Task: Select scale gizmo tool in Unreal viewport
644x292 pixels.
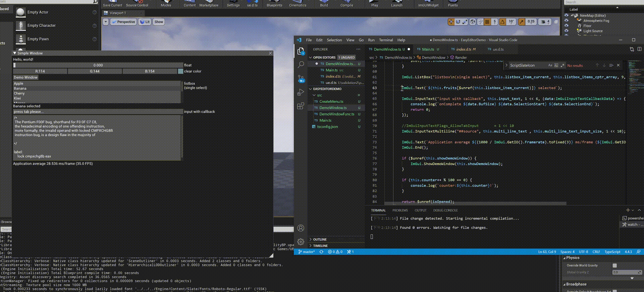Action: tap(465, 22)
